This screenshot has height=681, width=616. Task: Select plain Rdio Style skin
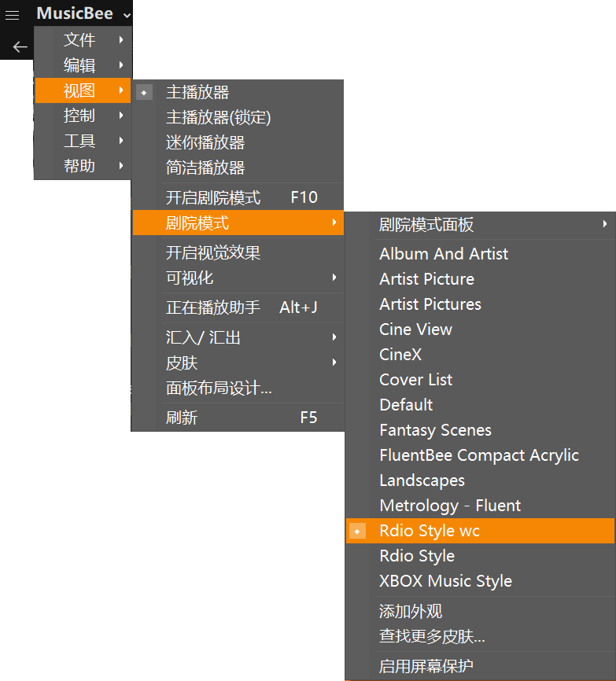tap(481, 556)
